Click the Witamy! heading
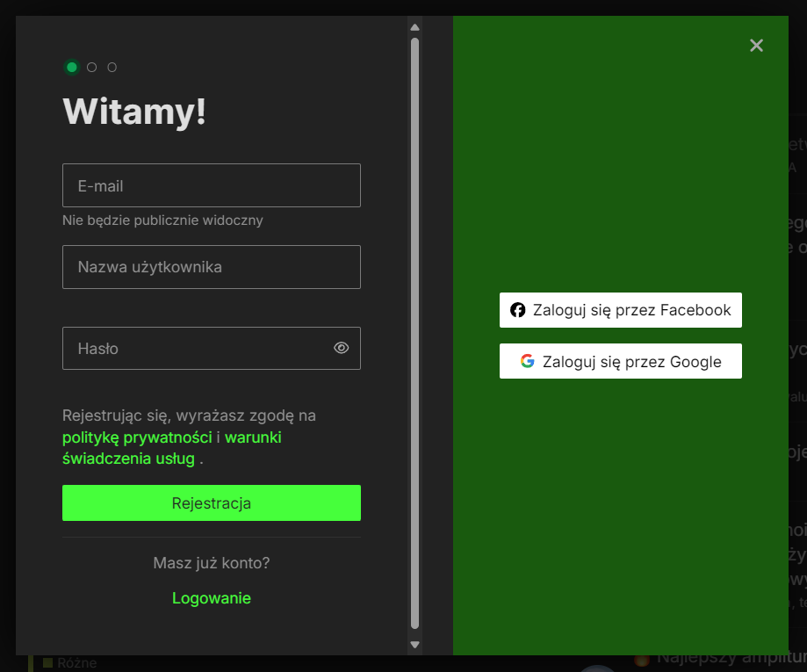The image size is (807, 672). click(134, 112)
